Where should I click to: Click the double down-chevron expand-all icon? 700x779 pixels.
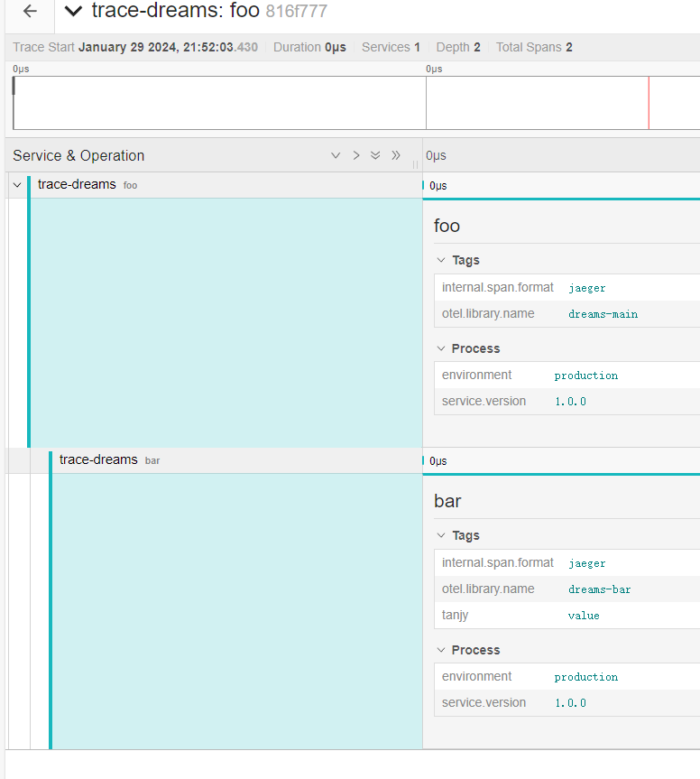coord(375,155)
